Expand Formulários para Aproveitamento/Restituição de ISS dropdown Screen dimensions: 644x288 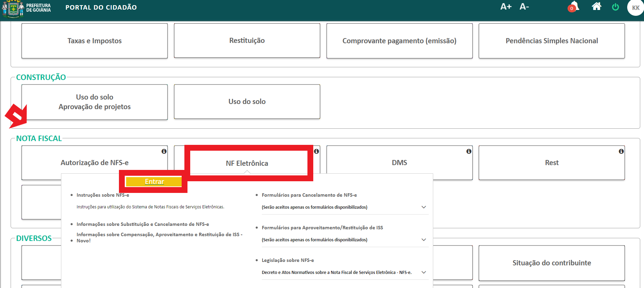[x=424, y=240]
